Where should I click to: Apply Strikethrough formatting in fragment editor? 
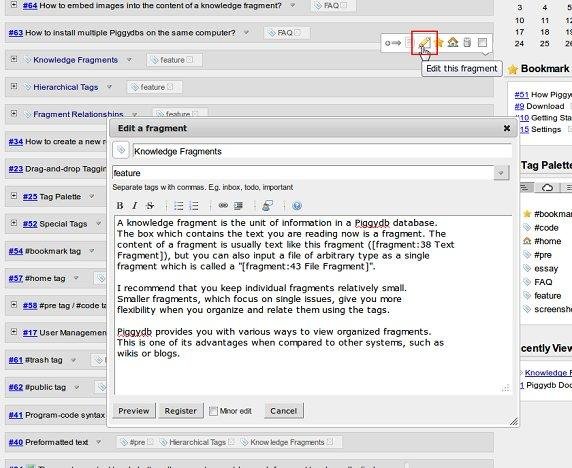coord(150,206)
